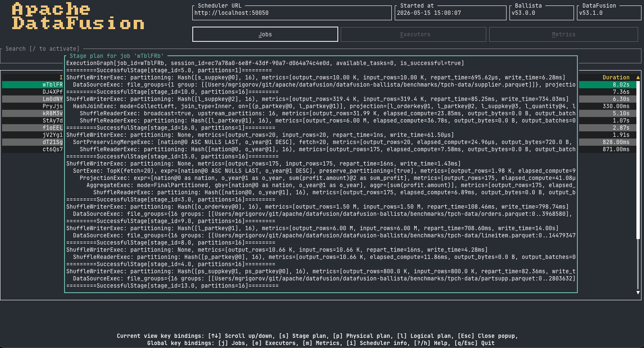Click the SuccessfulStage stage_id=15.0 header line
This screenshot has width=644, height=348.
172,156
